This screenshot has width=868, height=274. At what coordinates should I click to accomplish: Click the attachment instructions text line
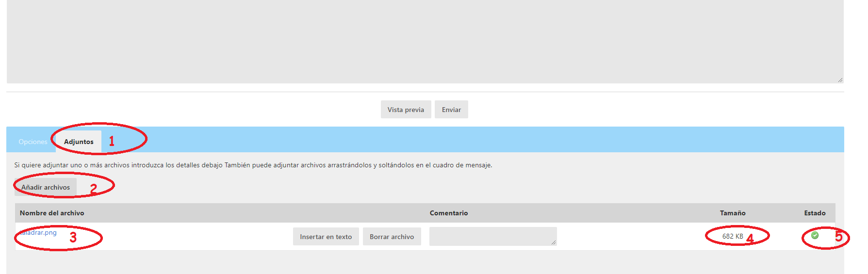253,165
